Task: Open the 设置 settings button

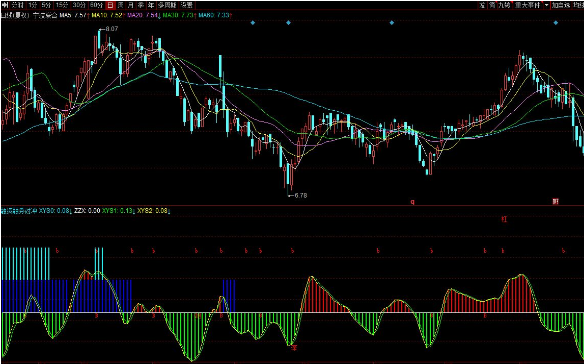Action: click(x=186, y=5)
